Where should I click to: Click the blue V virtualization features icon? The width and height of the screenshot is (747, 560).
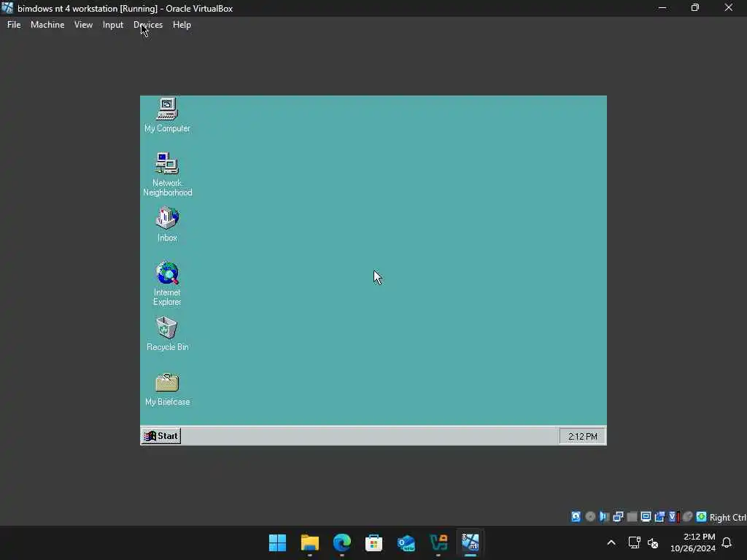coord(673,517)
